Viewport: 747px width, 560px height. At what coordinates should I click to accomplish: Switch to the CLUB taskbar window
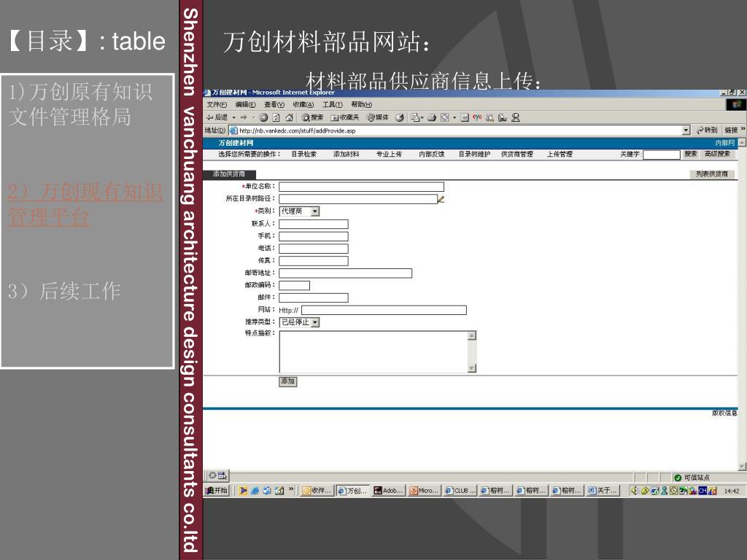[x=460, y=491]
